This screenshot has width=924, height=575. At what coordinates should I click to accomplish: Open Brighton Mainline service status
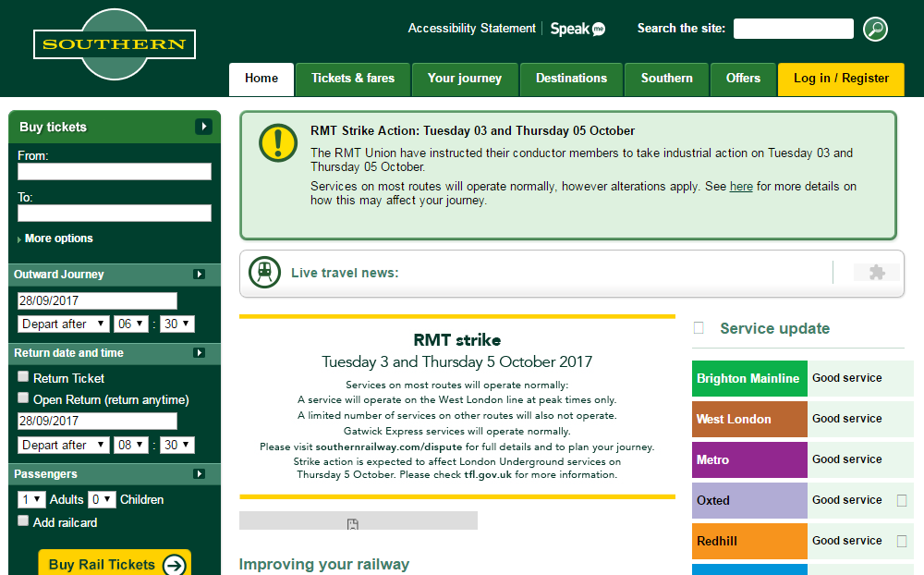tap(749, 379)
